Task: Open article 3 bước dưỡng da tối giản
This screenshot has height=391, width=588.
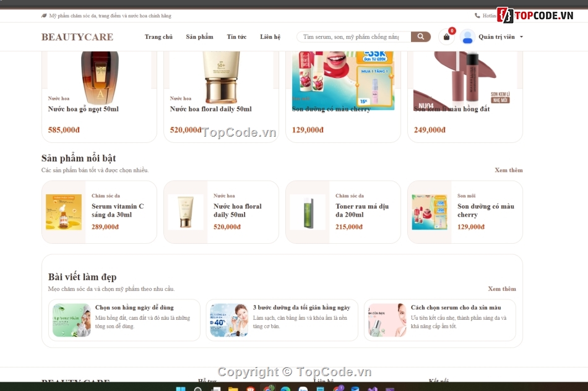Action: (301, 307)
